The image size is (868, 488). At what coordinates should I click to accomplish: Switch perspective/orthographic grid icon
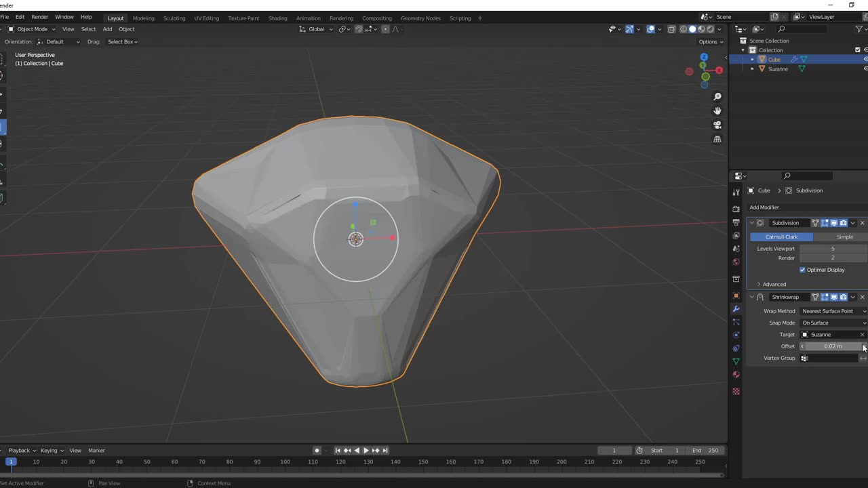(717, 139)
